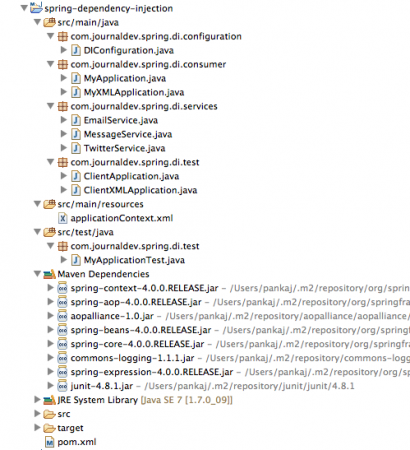Expand the spring-core-4.0.0.RELEASE.jar node

pyautogui.click(x=50, y=344)
